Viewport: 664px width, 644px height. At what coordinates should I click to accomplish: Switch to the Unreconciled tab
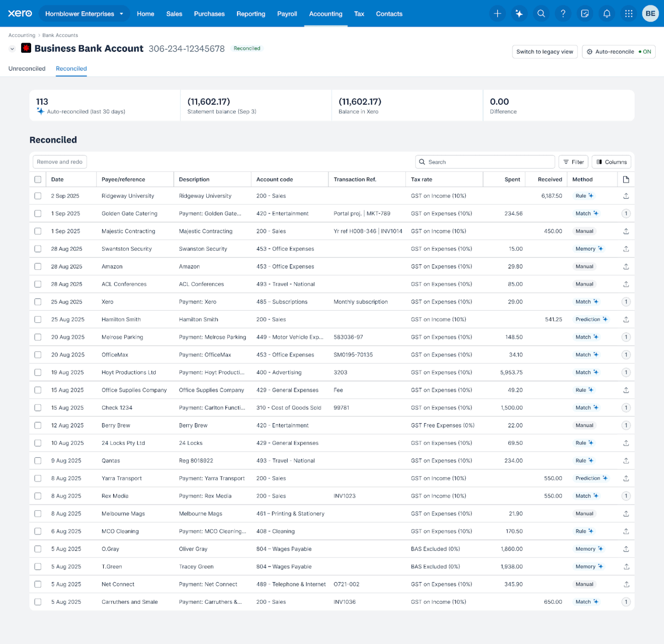[27, 68]
